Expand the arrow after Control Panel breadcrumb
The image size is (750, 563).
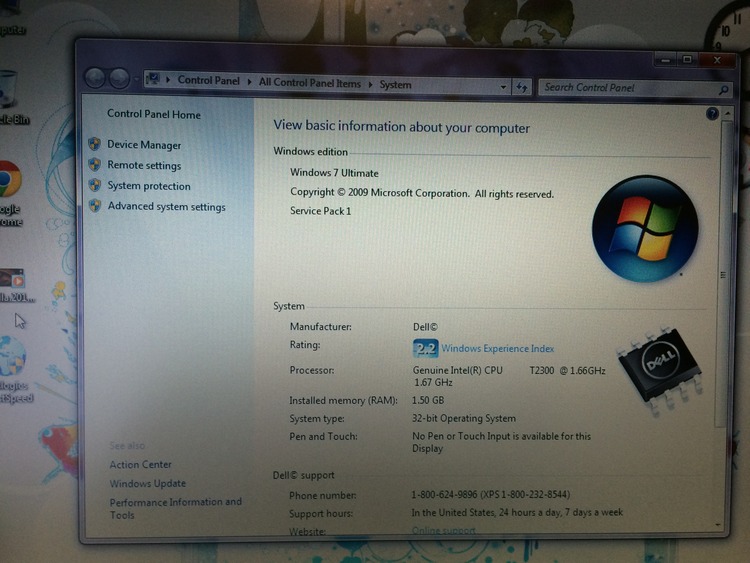249,82
